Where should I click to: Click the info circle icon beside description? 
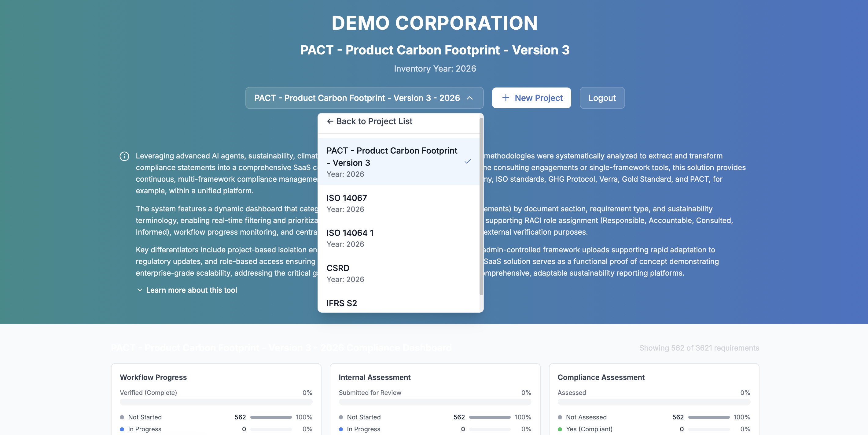point(124,156)
